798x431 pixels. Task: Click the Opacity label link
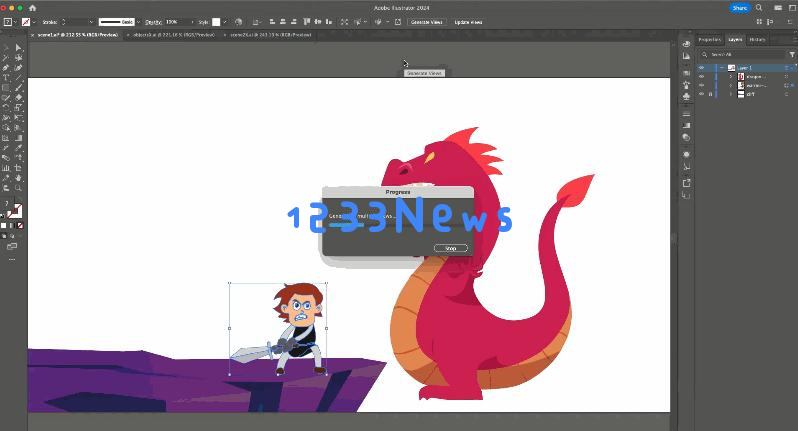click(153, 22)
